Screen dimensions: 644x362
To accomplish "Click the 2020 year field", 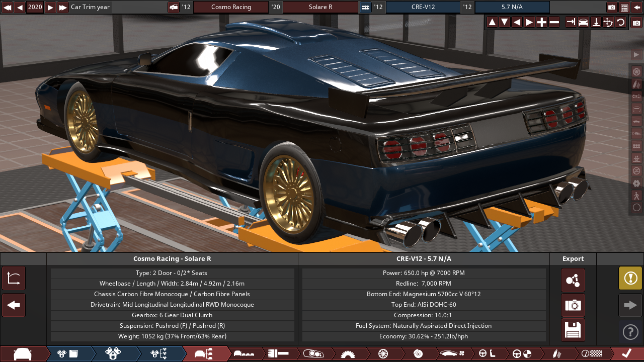I will 35,7.
